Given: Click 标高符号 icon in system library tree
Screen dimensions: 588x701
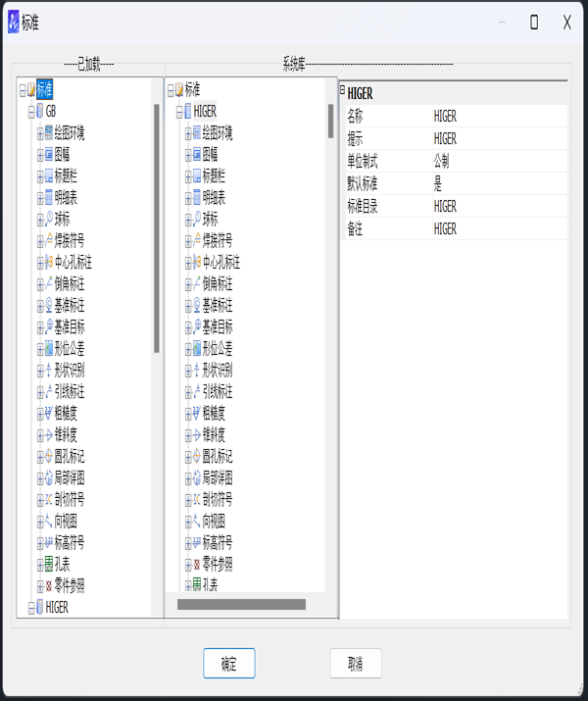Looking at the screenshot, I should (x=197, y=542).
